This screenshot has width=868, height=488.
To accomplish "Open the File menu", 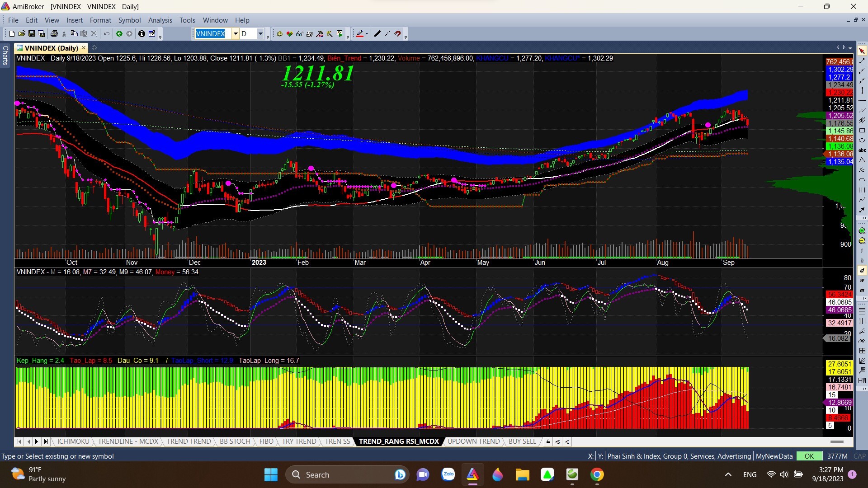I will (13, 20).
